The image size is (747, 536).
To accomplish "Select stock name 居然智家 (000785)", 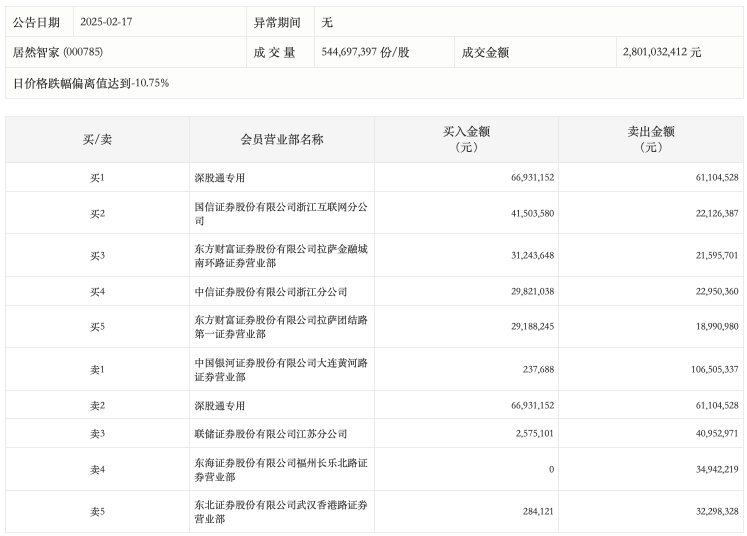I will [x=57, y=52].
